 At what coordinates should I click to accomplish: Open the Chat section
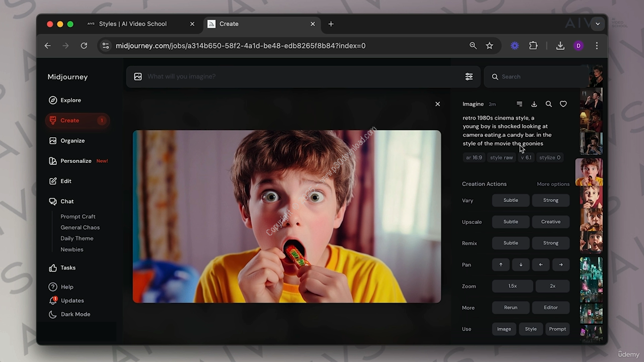coord(61,201)
